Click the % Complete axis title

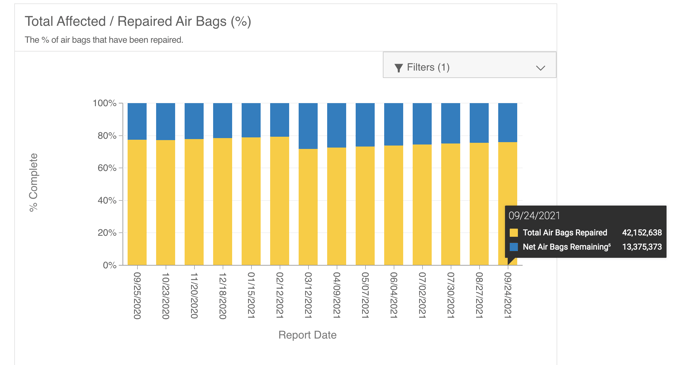(x=34, y=182)
